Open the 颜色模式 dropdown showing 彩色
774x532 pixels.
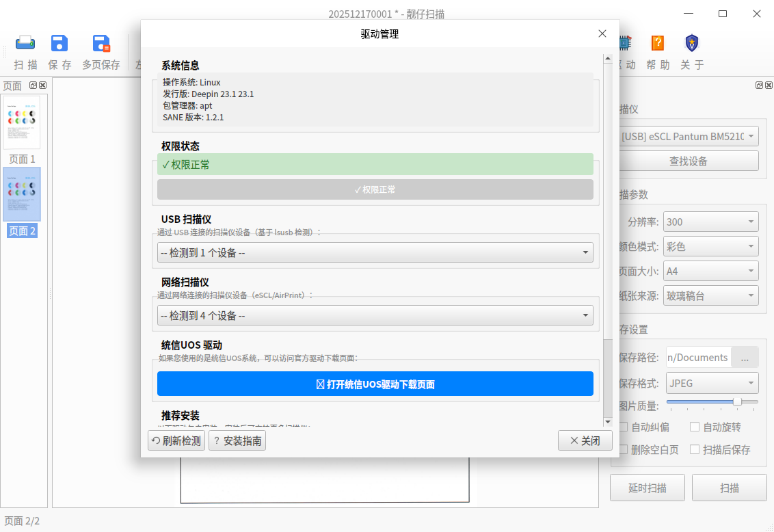click(x=711, y=246)
